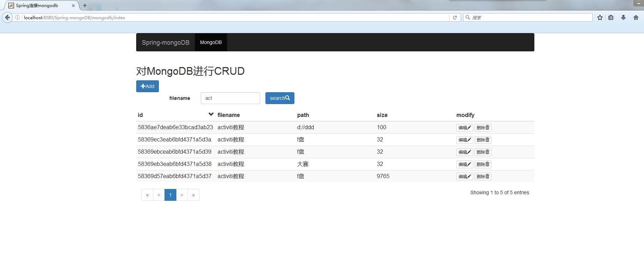
Task: Edit the row with path 大赛
Action: pyautogui.click(x=464, y=164)
